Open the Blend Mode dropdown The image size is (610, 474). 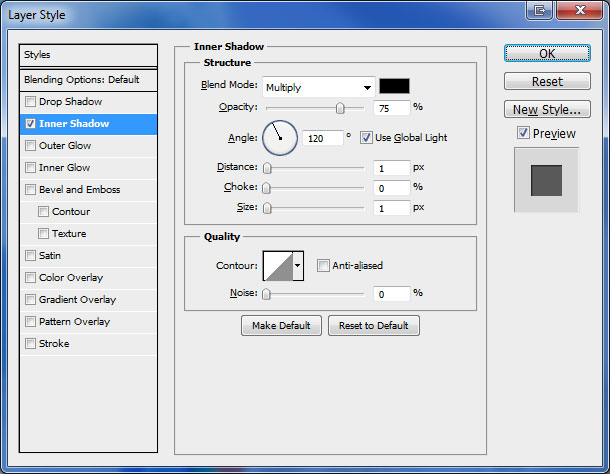318,87
